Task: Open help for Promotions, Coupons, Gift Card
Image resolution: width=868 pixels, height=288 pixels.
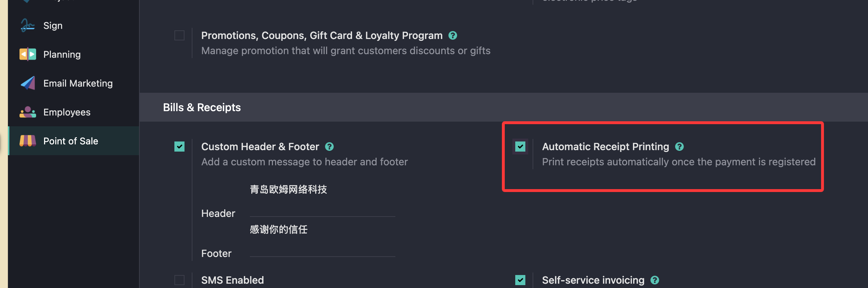Action: click(x=452, y=35)
